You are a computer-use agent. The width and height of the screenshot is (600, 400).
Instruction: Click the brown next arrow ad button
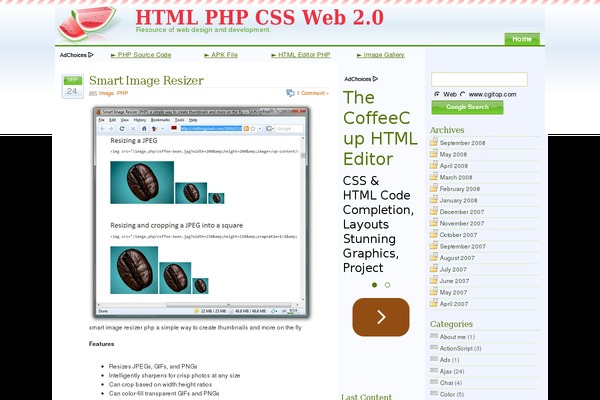click(x=381, y=317)
